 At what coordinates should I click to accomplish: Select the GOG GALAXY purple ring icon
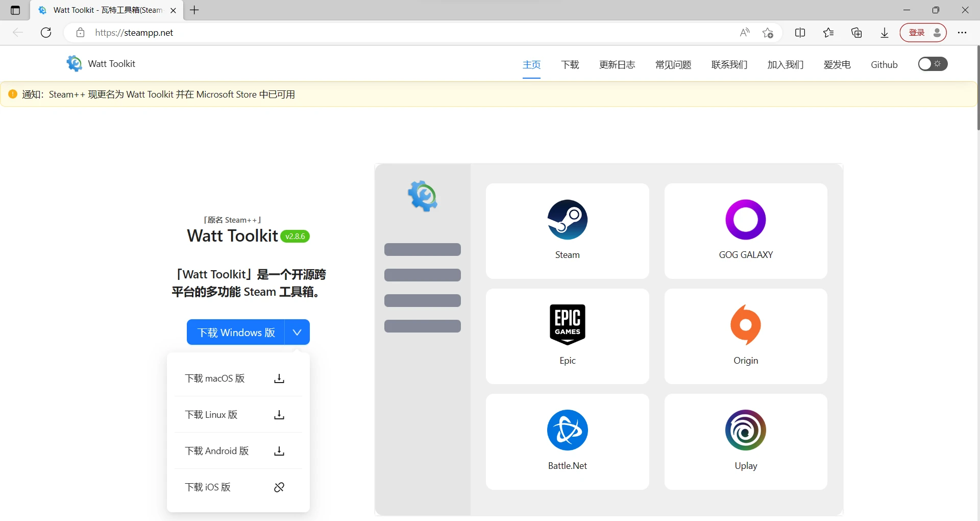[746, 220]
